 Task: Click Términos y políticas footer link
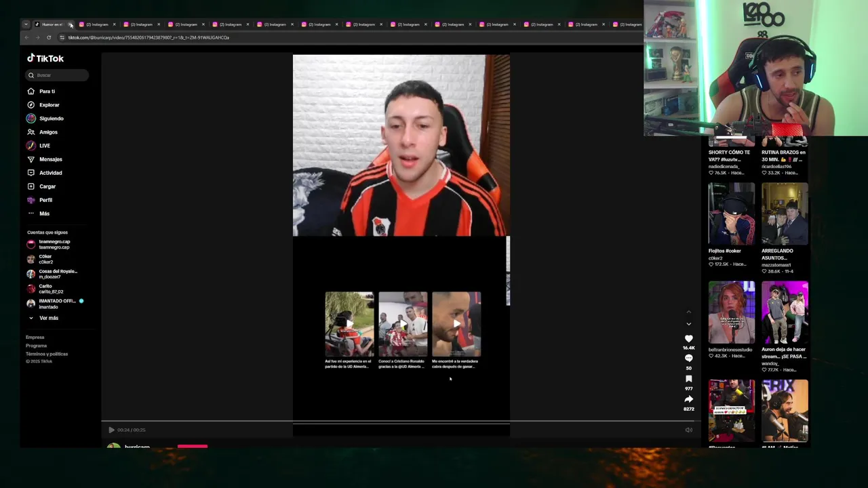coord(47,354)
